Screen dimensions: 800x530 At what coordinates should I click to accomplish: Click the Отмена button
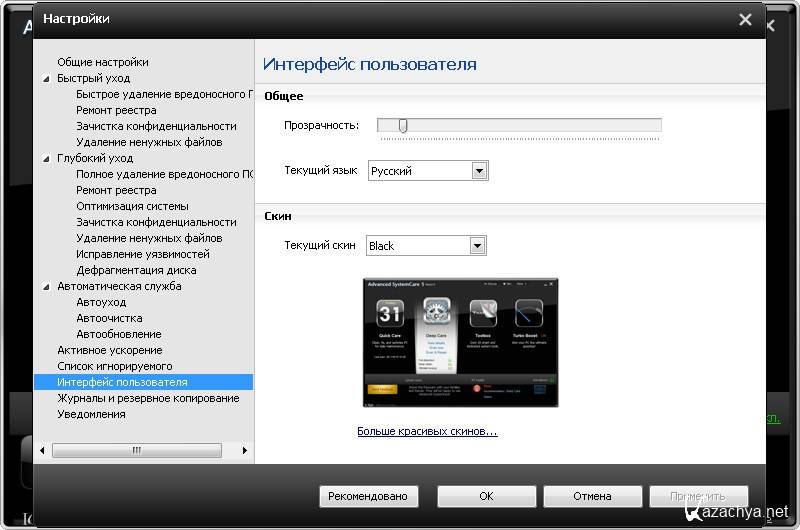click(592, 496)
